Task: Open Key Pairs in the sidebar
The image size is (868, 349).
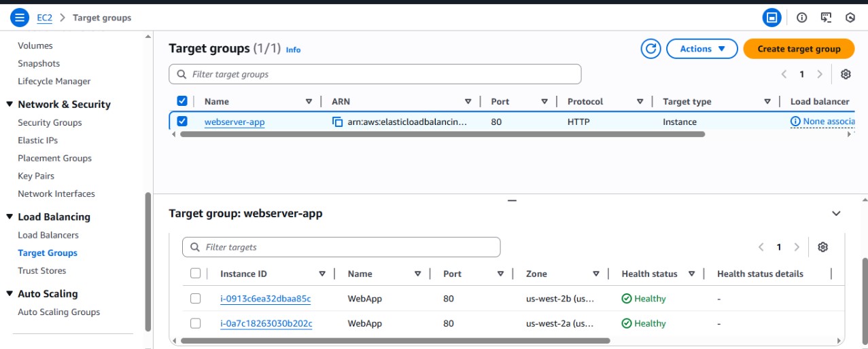Action: tap(36, 176)
